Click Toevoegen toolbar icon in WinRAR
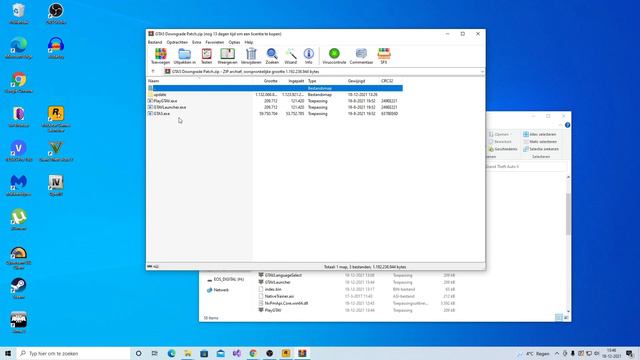The image size is (640, 360). click(x=160, y=56)
